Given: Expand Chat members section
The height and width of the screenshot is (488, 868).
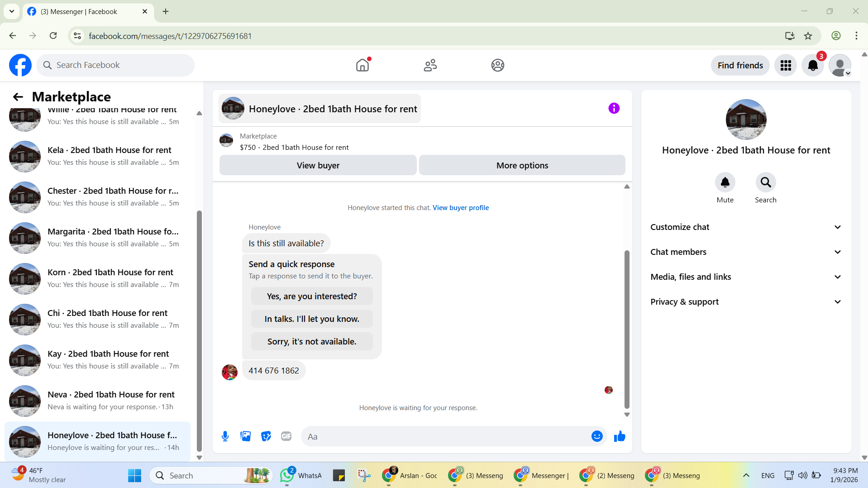Looking at the screenshot, I should coord(746,252).
